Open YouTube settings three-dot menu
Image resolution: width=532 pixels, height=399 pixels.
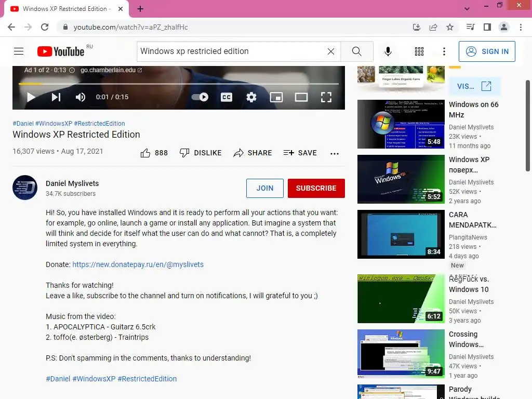444,51
